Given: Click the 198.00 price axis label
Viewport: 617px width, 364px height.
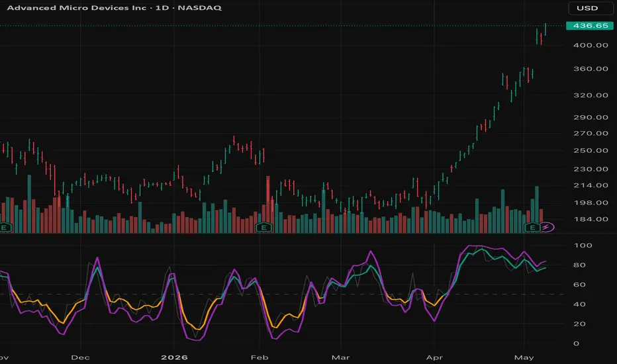Looking at the screenshot, I should point(591,203).
